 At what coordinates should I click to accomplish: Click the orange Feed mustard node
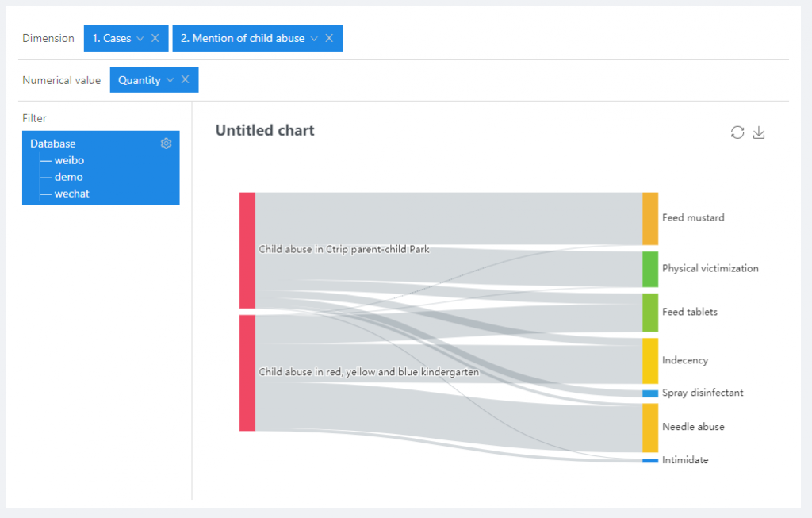point(650,218)
